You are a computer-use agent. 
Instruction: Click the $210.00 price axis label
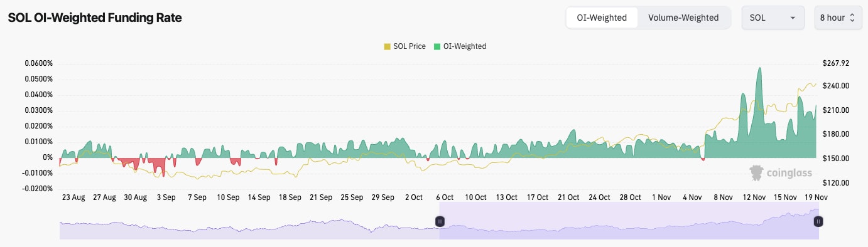tap(835, 110)
